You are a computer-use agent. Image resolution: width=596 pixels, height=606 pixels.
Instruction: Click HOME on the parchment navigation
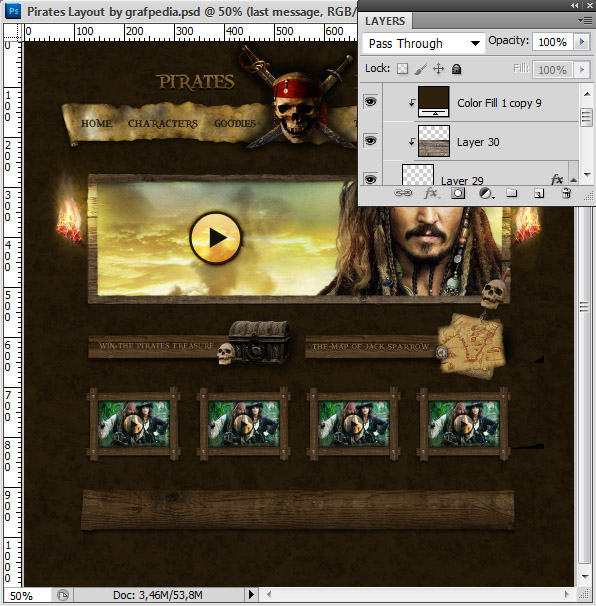click(96, 123)
